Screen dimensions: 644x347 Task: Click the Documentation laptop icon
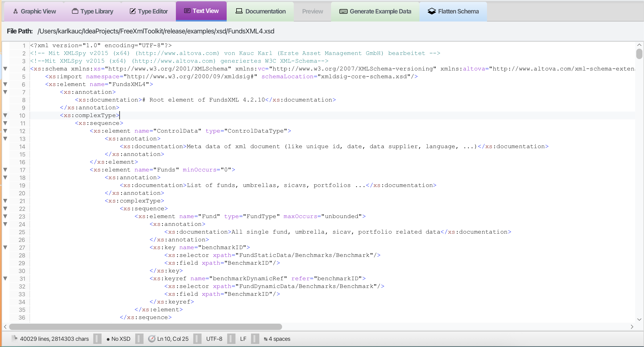tap(239, 11)
